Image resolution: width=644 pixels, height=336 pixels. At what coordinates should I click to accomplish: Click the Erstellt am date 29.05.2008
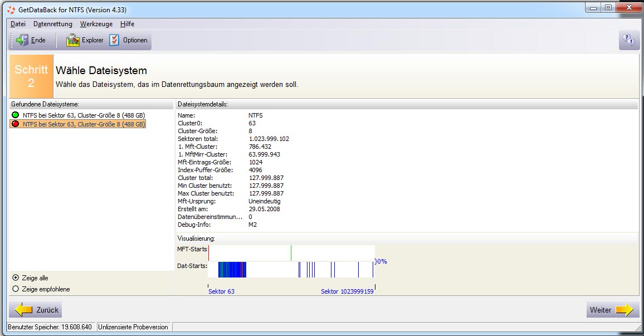click(265, 209)
